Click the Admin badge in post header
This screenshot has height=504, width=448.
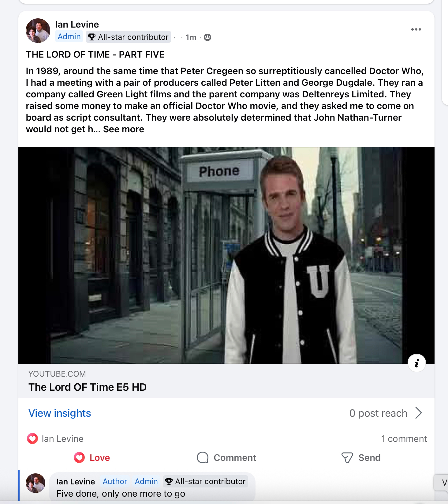(69, 36)
